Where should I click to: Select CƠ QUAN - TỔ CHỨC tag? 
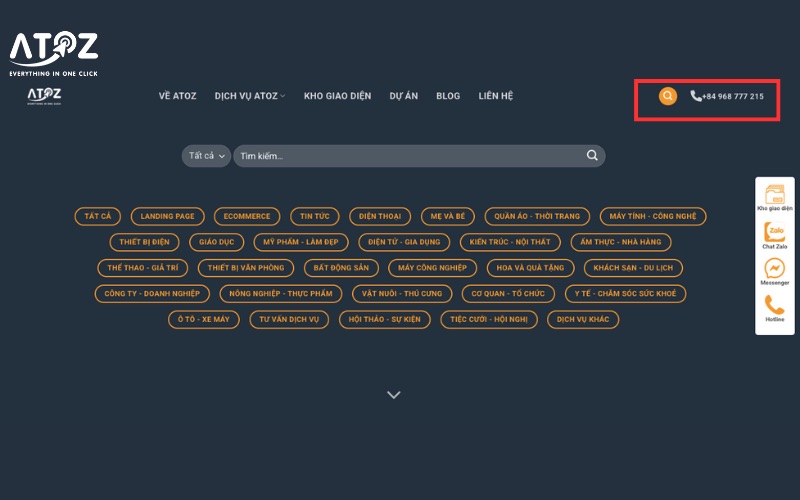tap(508, 293)
